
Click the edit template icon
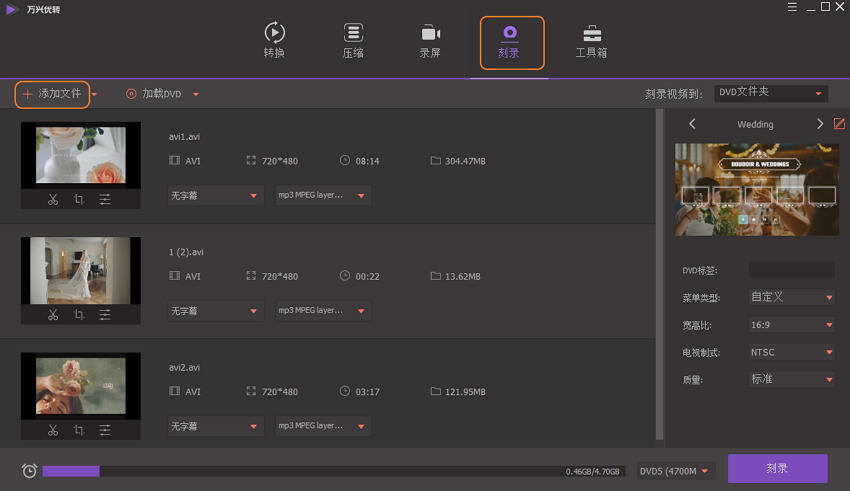tap(839, 124)
